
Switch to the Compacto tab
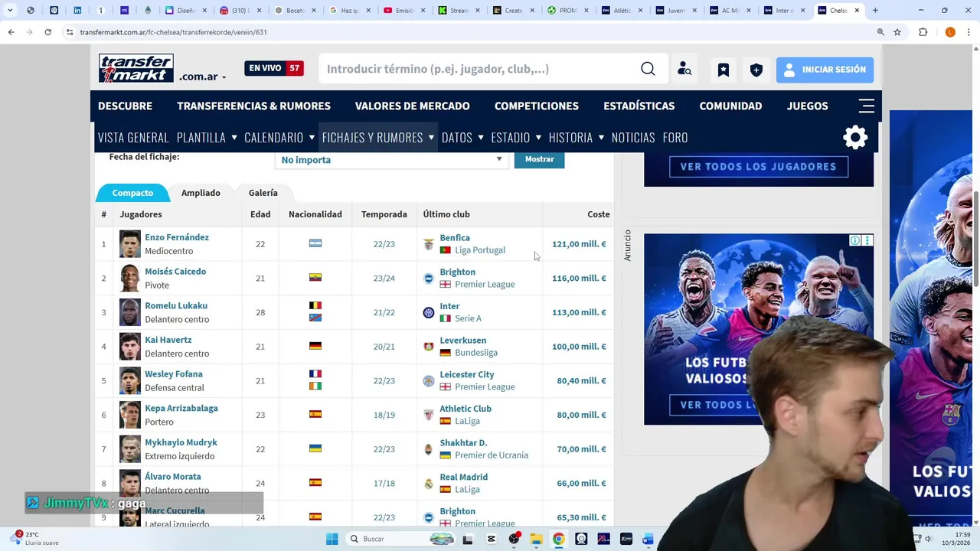pyautogui.click(x=132, y=193)
